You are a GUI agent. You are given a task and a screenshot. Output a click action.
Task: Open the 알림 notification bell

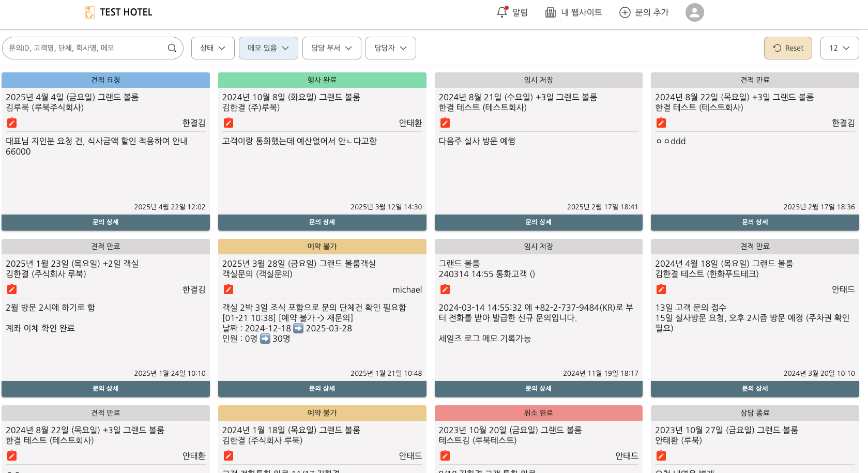pyautogui.click(x=501, y=12)
